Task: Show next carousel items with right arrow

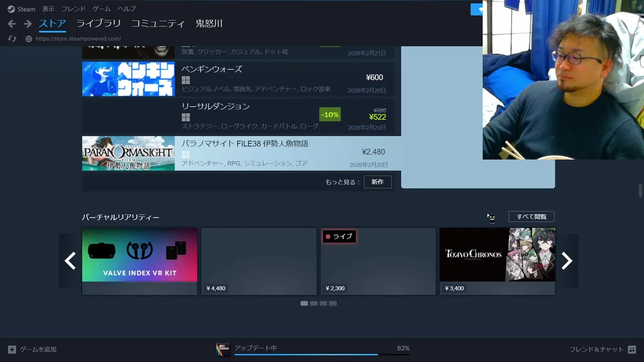Action: pyautogui.click(x=567, y=261)
